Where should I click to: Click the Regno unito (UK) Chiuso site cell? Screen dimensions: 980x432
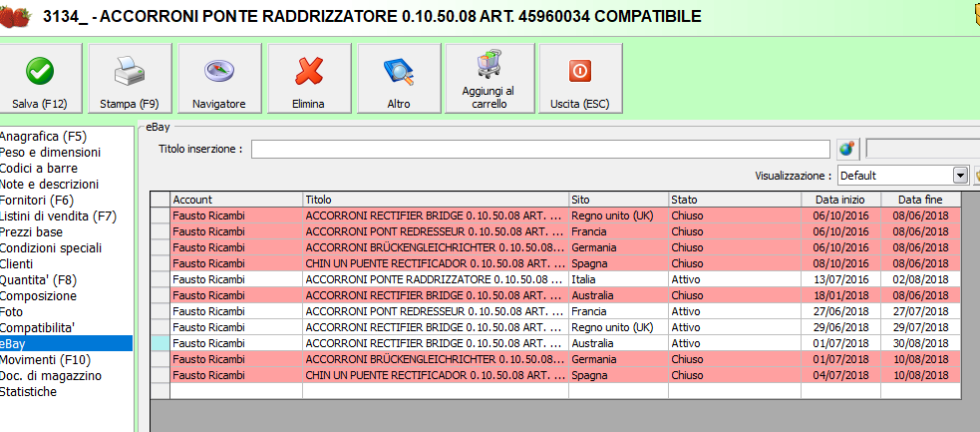click(x=618, y=216)
